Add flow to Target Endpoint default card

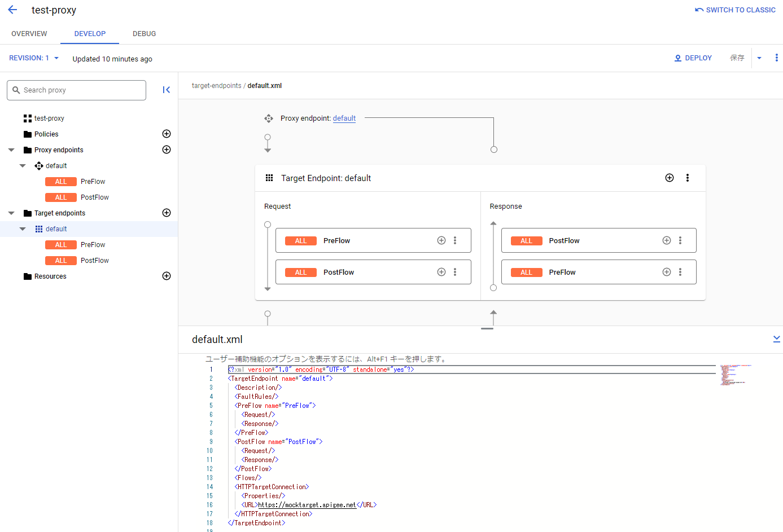(670, 178)
